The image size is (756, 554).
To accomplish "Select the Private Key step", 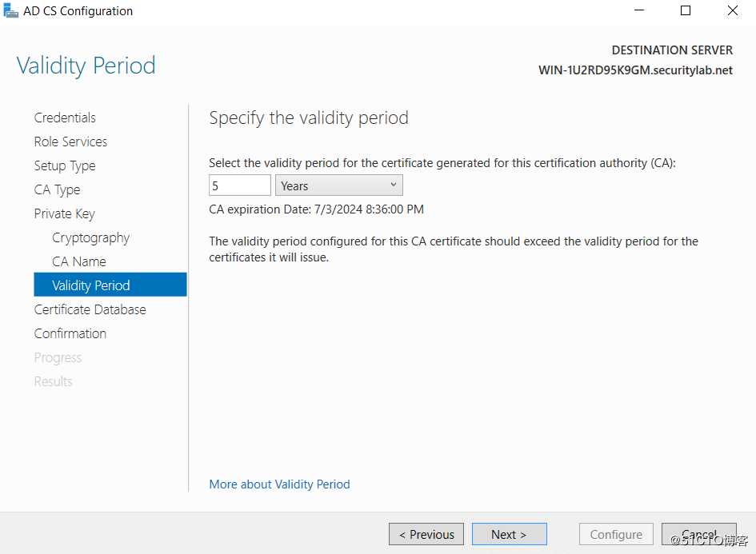I will (x=64, y=213).
